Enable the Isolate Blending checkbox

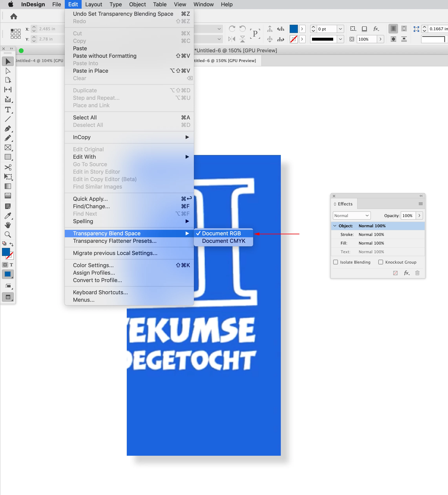coord(336,262)
